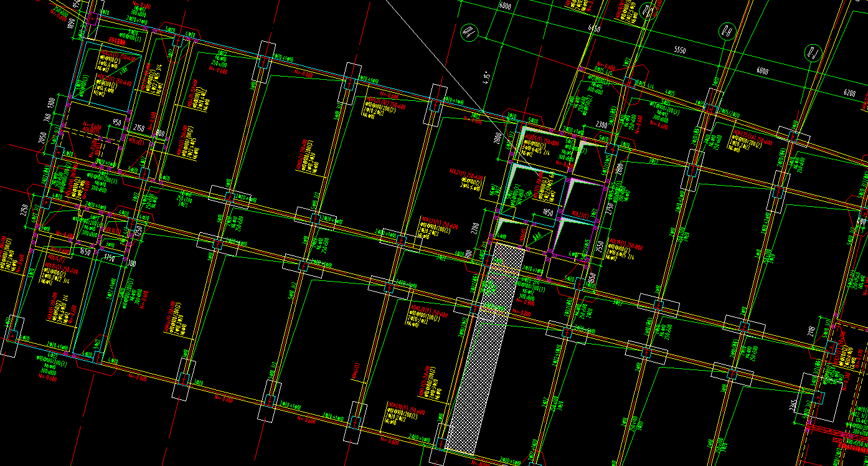This screenshot has width=868, height=466.
Task: Select the 2780 vertical dimension
Action: [475, 229]
